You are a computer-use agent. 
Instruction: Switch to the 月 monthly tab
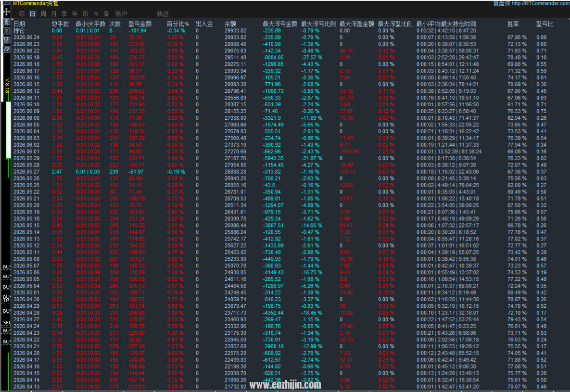[54, 14]
